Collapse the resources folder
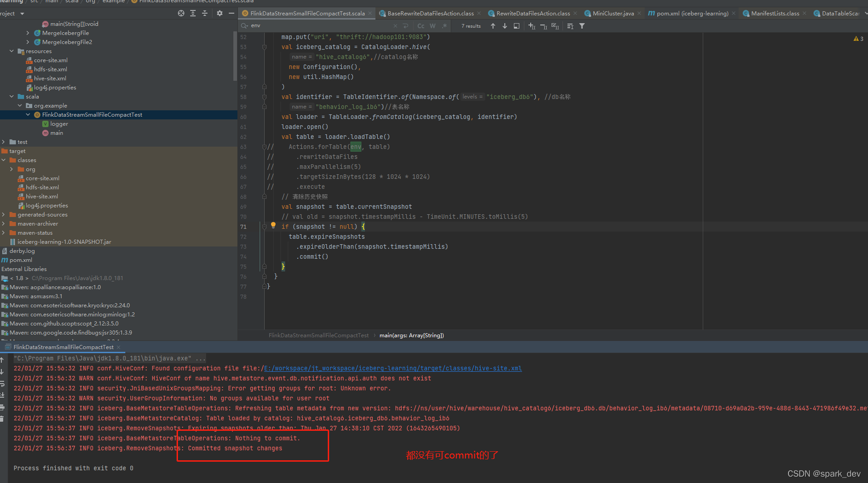The height and width of the screenshot is (483, 868). pyautogui.click(x=12, y=51)
